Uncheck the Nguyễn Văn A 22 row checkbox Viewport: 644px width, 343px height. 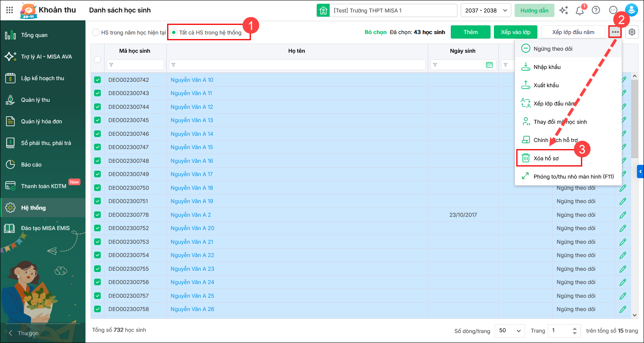point(97,255)
